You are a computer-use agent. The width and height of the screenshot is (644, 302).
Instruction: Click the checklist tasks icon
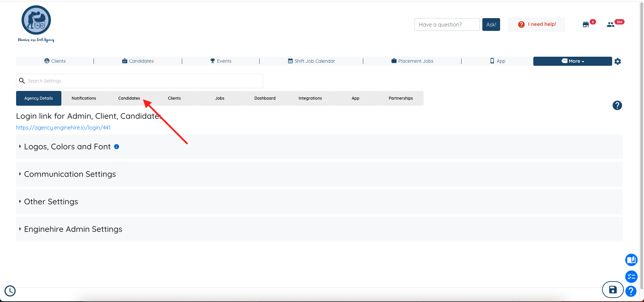pos(631,277)
